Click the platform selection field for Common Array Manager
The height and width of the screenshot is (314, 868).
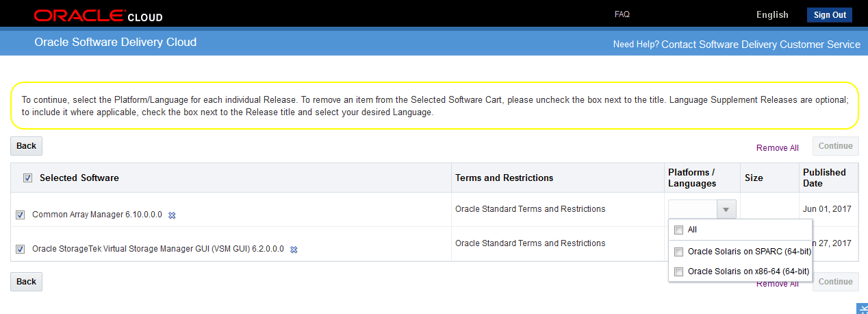[693, 209]
